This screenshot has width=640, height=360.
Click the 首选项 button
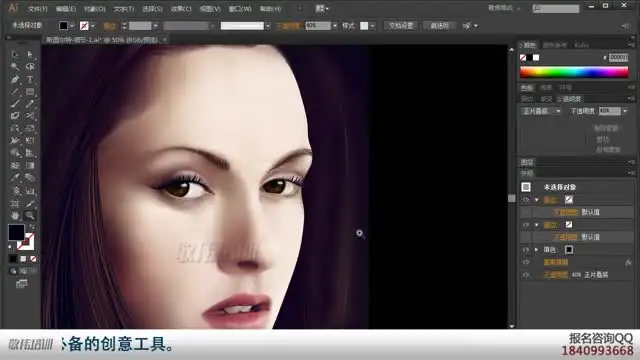(x=439, y=26)
